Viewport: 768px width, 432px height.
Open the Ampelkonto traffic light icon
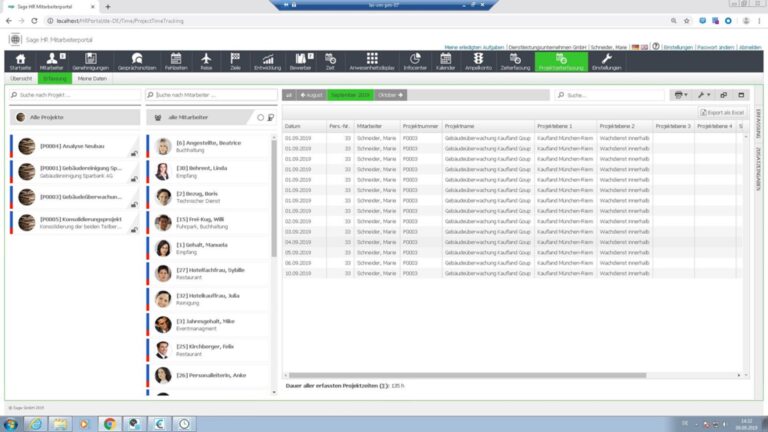[x=478, y=61]
